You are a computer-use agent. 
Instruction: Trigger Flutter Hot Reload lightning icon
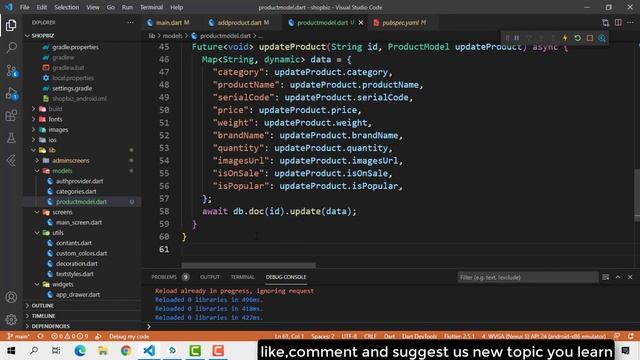pos(565,38)
